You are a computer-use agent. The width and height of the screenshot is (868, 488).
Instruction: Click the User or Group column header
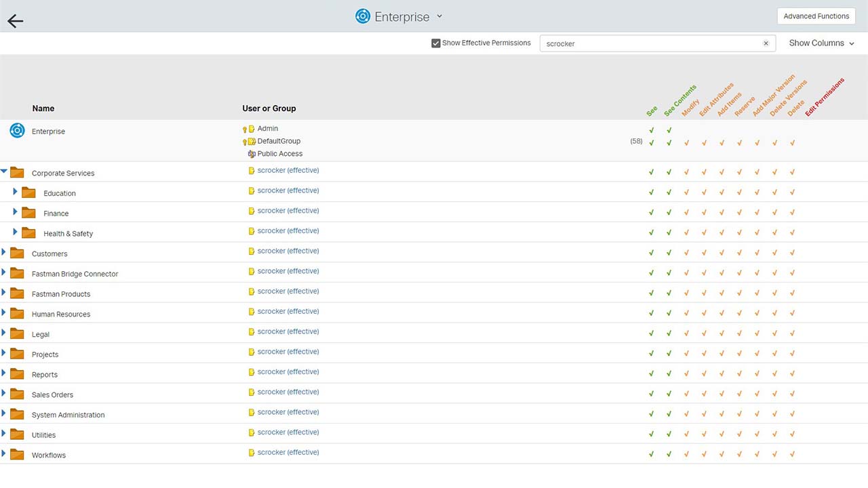pos(269,108)
